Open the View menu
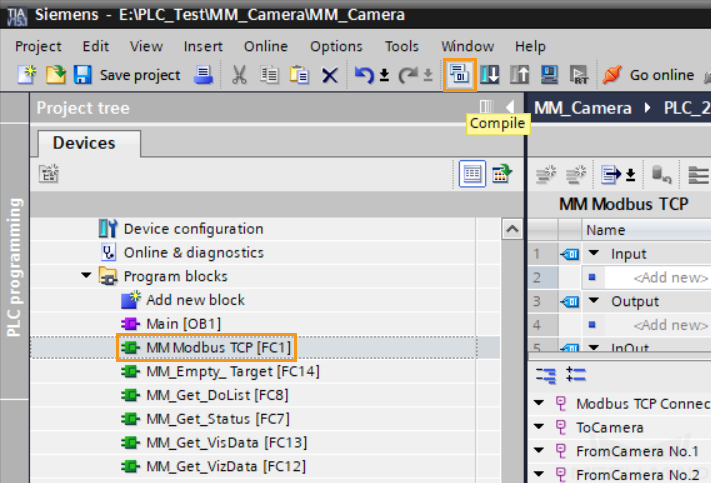The height and width of the screenshot is (483, 711). (146, 46)
